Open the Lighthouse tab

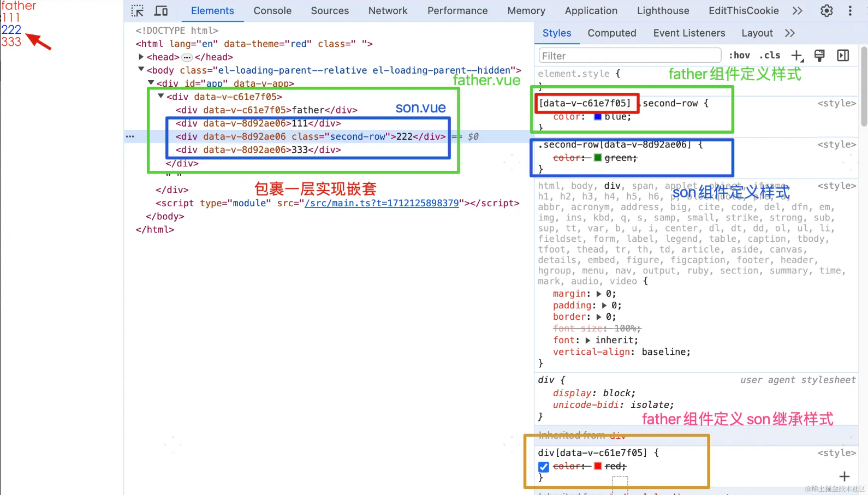click(663, 11)
